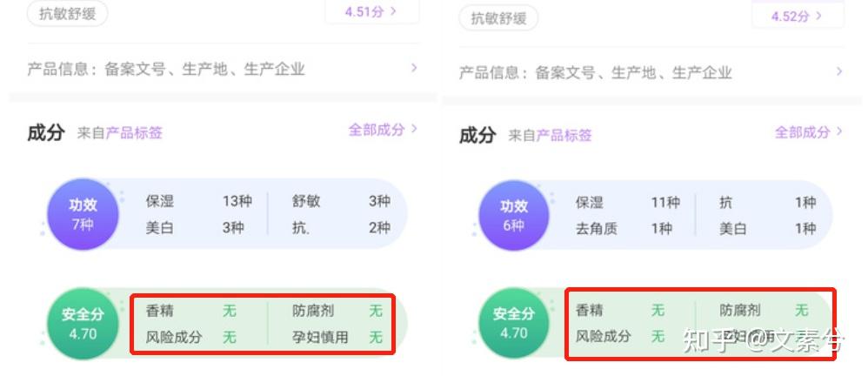Open right 全部成分 link
The width and height of the screenshot is (868, 376).
(x=808, y=131)
